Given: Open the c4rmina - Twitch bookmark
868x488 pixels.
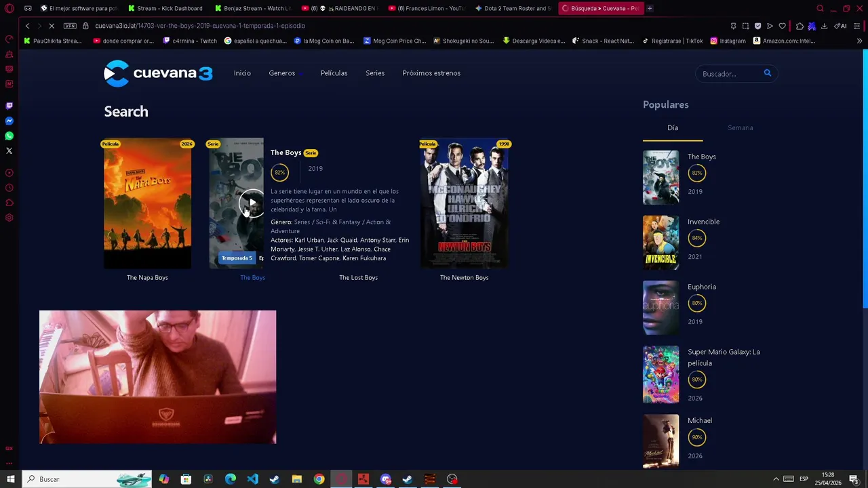Looking at the screenshot, I should pyautogui.click(x=190, y=41).
